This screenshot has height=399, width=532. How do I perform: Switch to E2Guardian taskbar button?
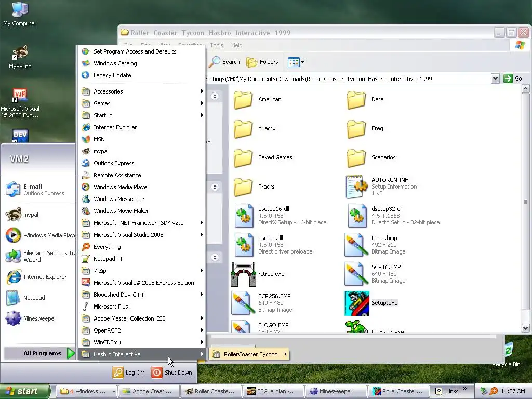(273, 391)
